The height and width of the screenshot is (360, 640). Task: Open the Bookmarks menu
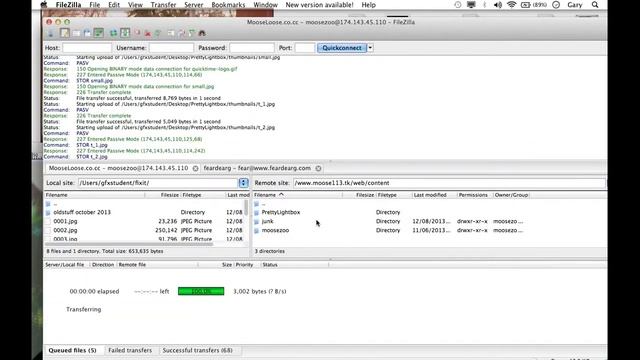click(228, 5)
